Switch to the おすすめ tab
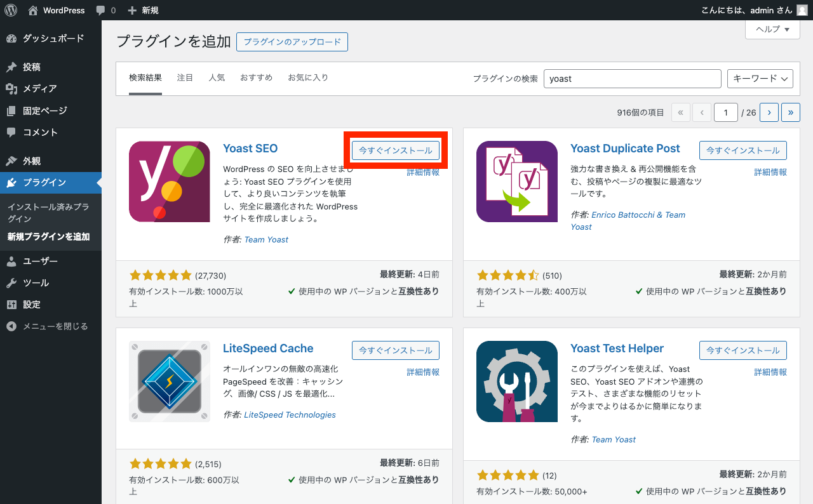813x504 pixels. pos(257,78)
